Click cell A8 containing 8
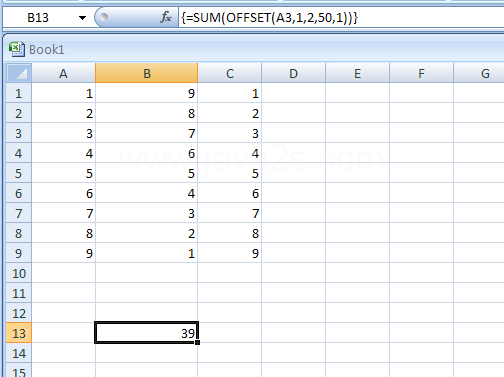Image resolution: width=504 pixels, height=377 pixels. (x=63, y=233)
